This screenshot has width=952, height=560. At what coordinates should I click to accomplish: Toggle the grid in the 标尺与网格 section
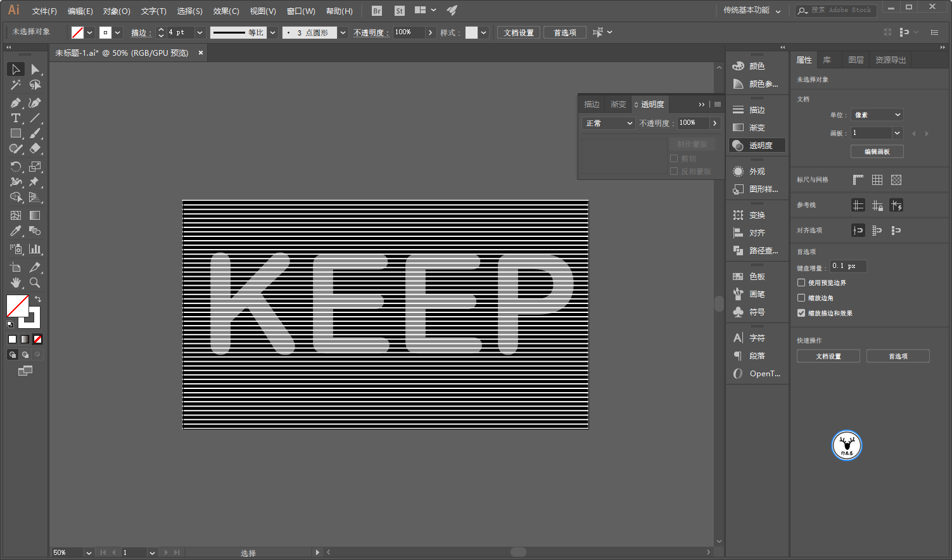coord(877,180)
